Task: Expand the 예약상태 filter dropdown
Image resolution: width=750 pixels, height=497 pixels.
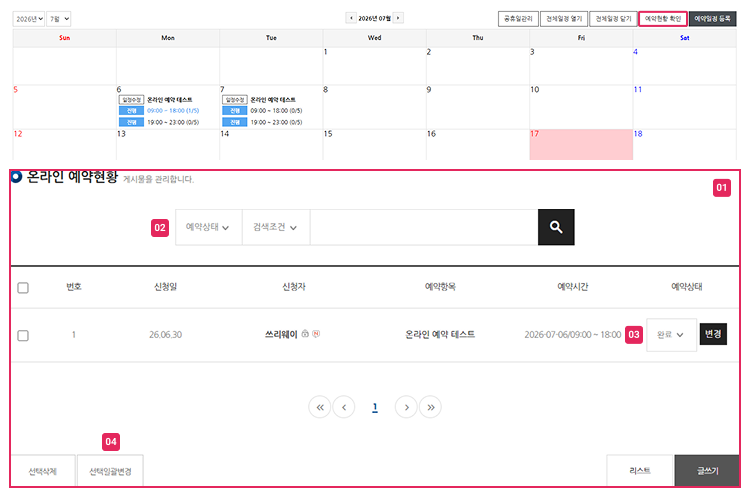Action: coord(208,227)
